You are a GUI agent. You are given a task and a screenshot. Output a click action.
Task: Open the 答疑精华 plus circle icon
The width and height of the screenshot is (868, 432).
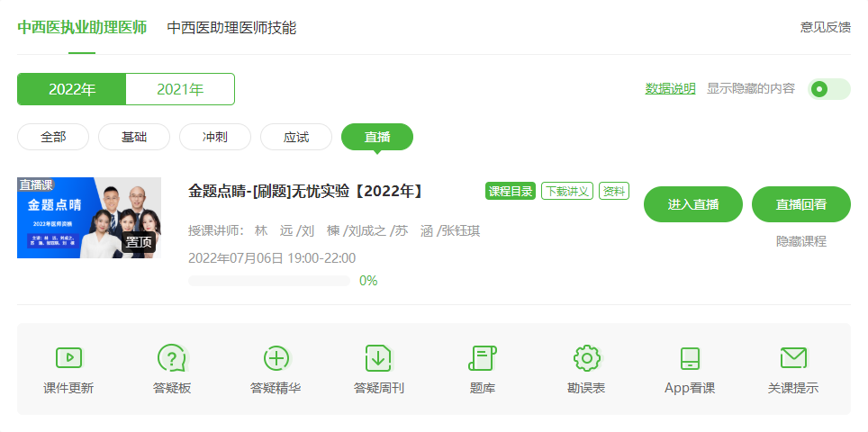[x=276, y=358]
